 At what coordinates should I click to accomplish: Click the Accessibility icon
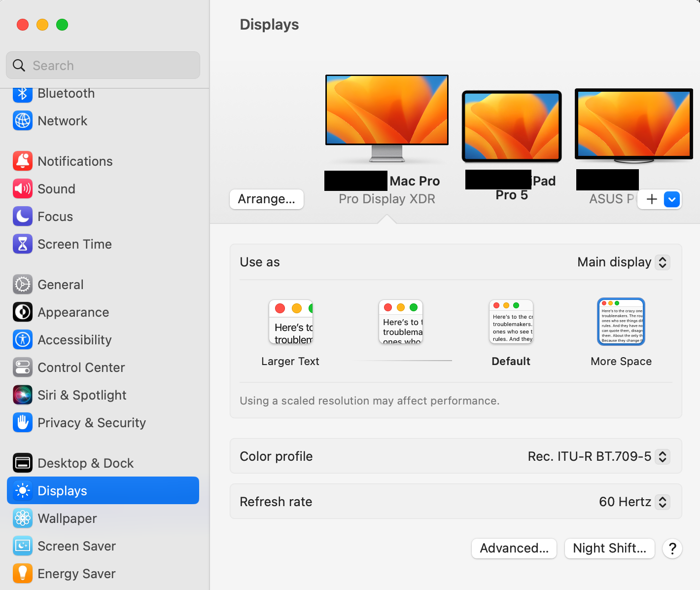(x=23, y=340)
